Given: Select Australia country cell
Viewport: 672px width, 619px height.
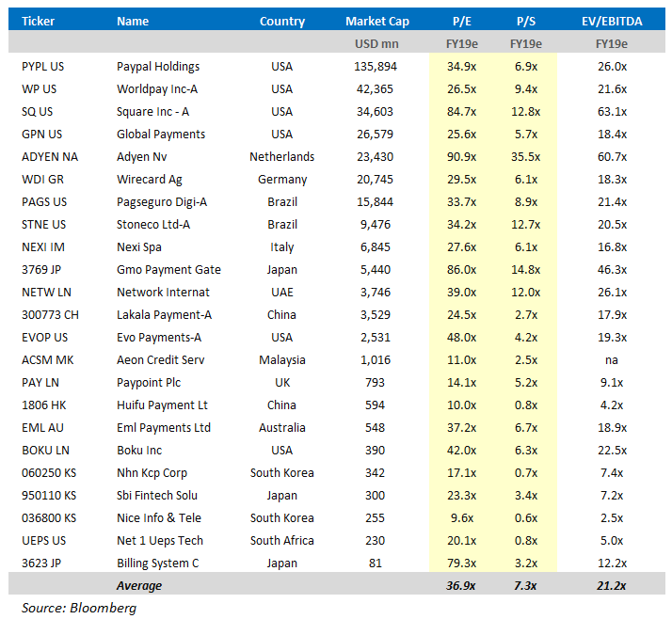Looking at the screenshot, I should pyautogui.click(x=282, y=428).
